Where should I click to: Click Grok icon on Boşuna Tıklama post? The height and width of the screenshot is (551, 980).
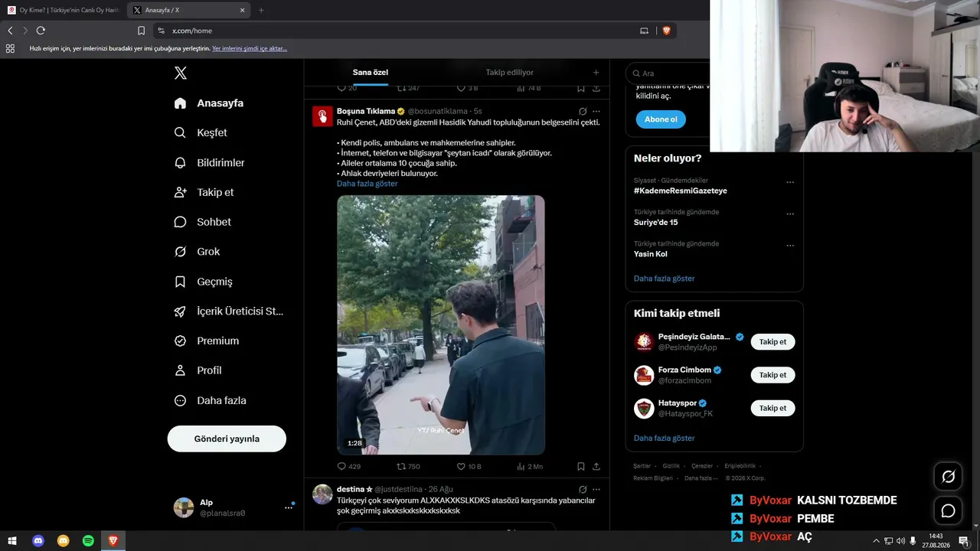click(x=583, y=112)
